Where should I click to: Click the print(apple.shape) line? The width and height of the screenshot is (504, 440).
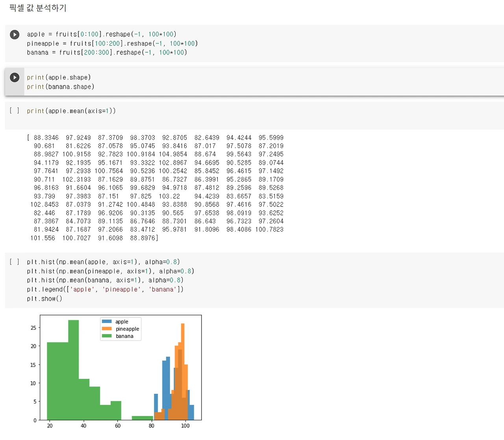[x=59, y=77]
